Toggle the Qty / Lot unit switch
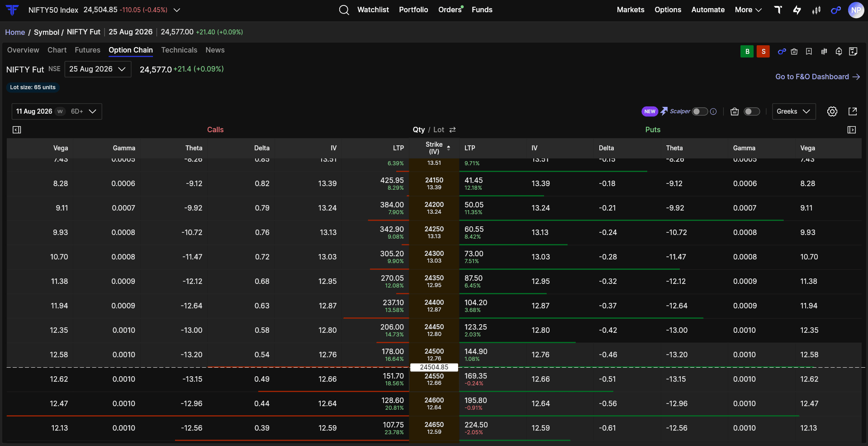This screenshot has width=868, height=446. click(x=434, y=130)
